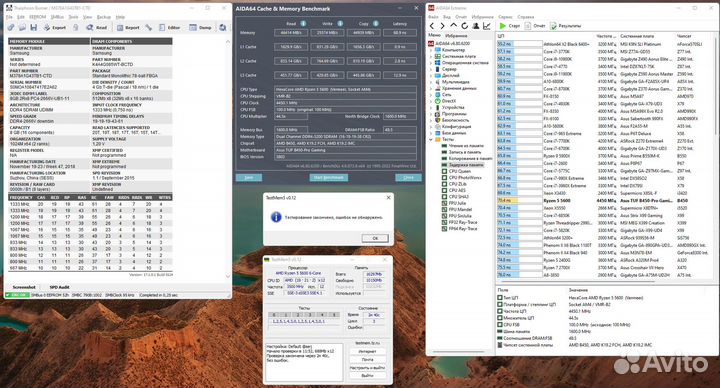The image size is (720, 388).
Task: Switch to Screenshot tab in Thaiphoon Burner
Action: [24, 287]
